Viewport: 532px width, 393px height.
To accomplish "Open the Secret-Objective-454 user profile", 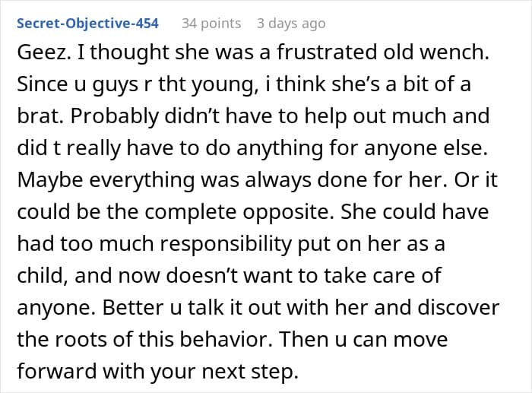I will 87,24.
